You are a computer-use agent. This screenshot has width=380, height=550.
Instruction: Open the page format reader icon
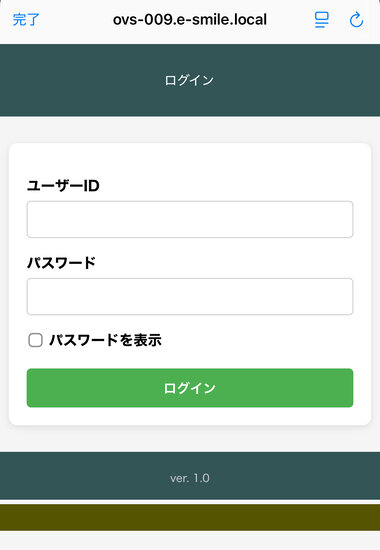click(321, 20)
